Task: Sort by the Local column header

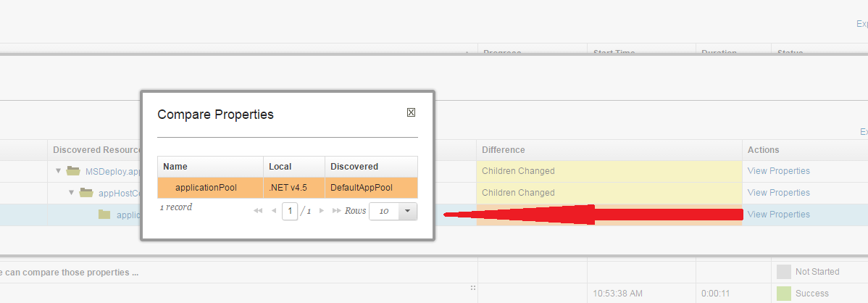Action: [x=293, y=167]
